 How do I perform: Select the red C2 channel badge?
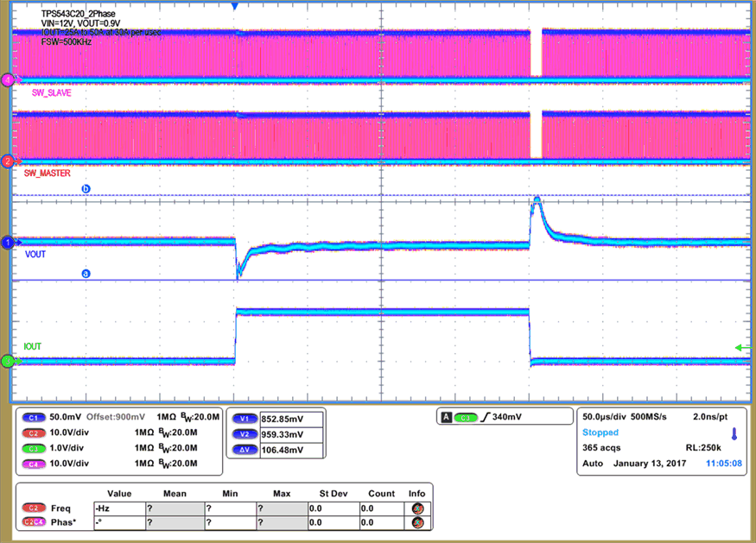32,433
